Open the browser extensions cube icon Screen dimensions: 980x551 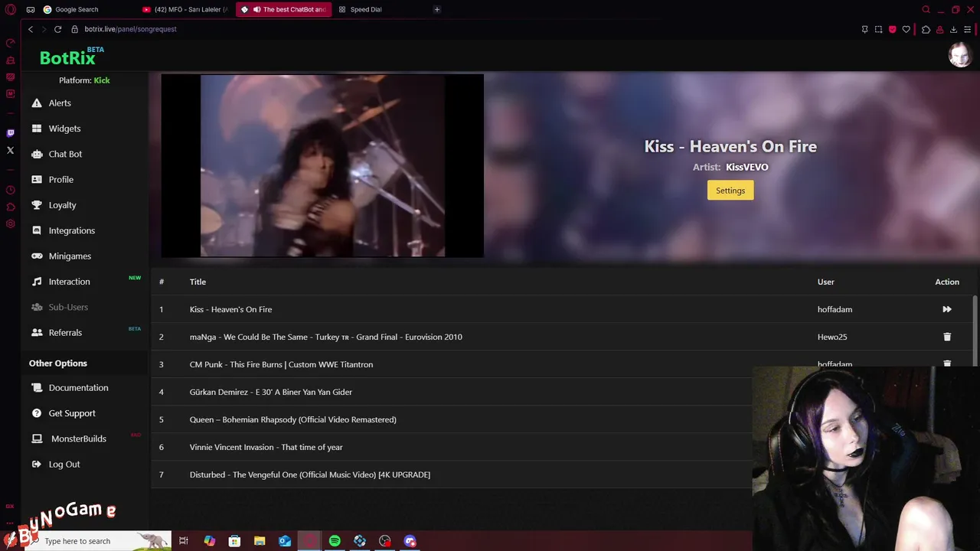tap(926, 29)
